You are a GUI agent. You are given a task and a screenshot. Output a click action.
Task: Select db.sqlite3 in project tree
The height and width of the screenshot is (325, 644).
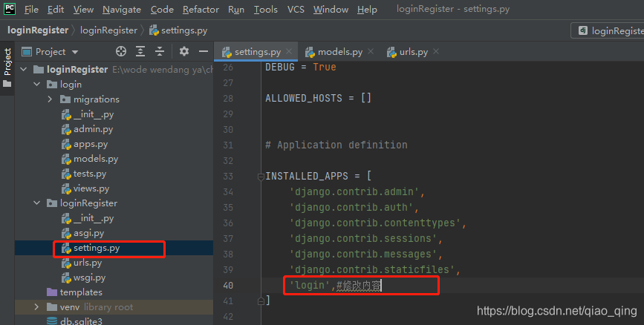(81, 321)
